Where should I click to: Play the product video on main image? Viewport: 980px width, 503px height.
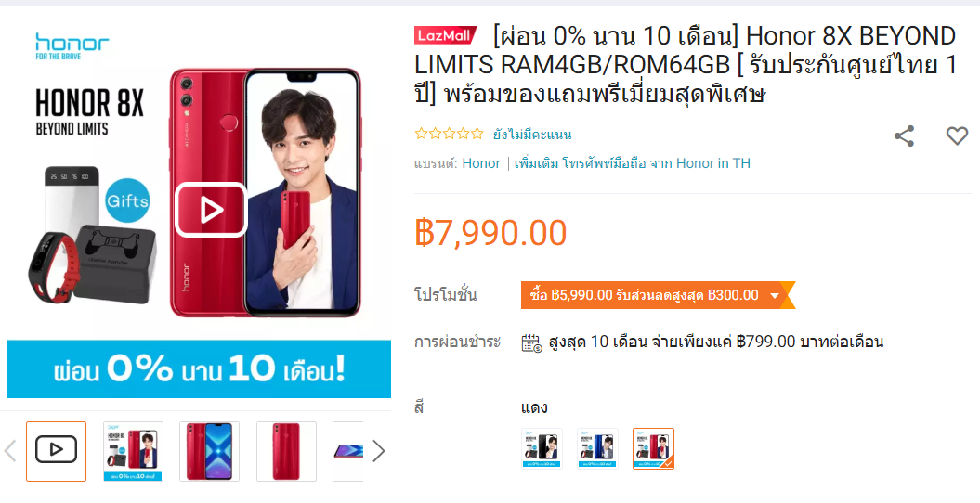click(x=211, y=211)
